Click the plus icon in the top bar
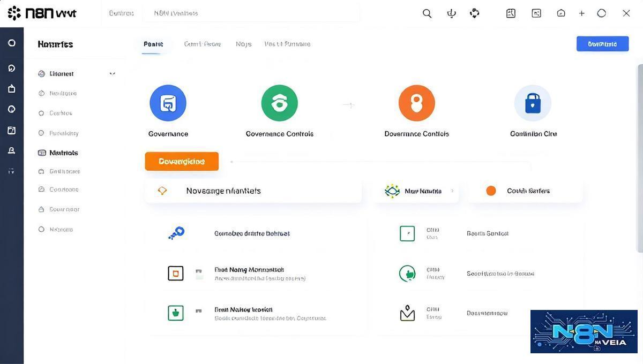Viewport: 643px width, 364px height. click(581, 13)
